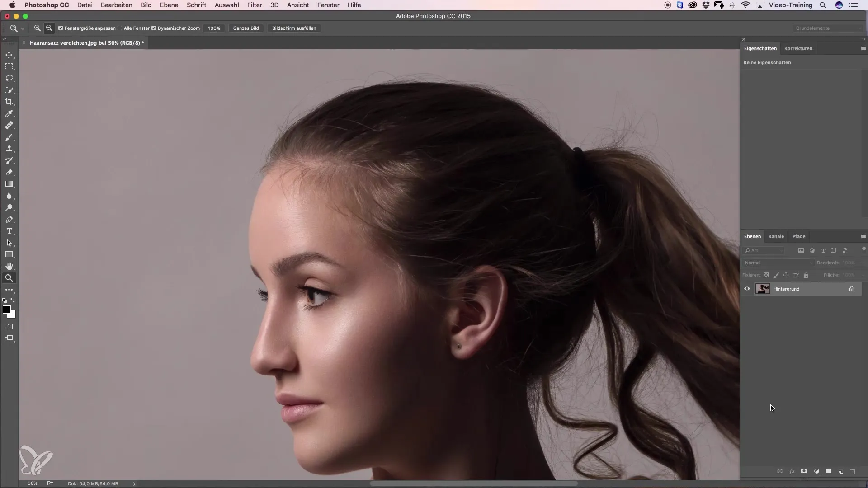Toggle pixel layer filter
868x488 pixels.
point(801,250)
